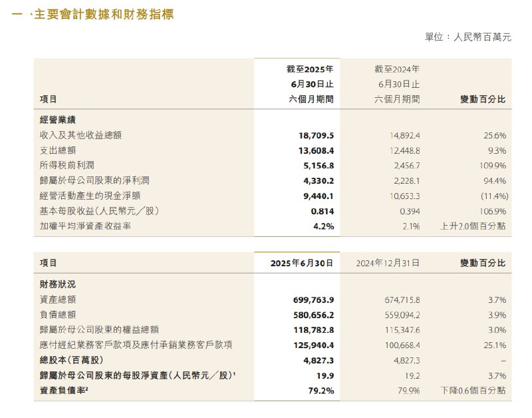Click the 項目 header in first table
The width and height of the screenshot is (532, 418).
[48, 99]
